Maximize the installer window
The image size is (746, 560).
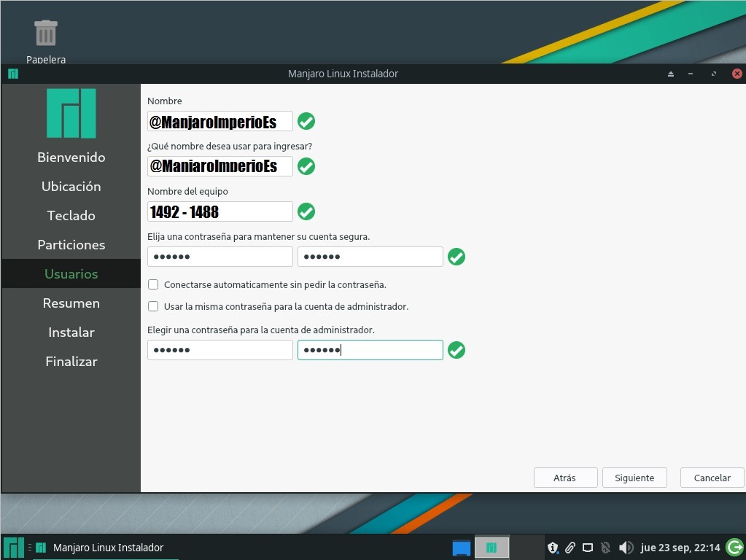714,74
